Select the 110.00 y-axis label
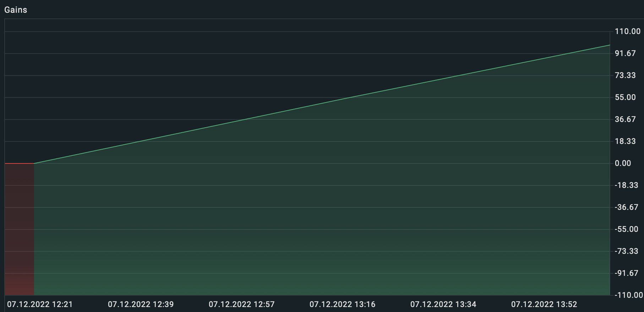 (x=628, y=32)
